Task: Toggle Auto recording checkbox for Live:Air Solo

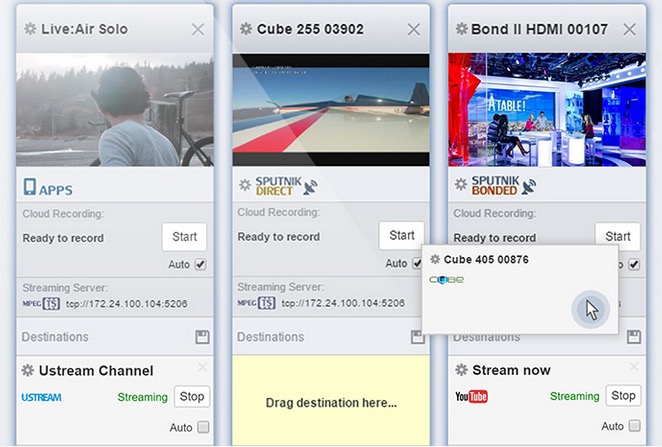Action: [201, 265]
